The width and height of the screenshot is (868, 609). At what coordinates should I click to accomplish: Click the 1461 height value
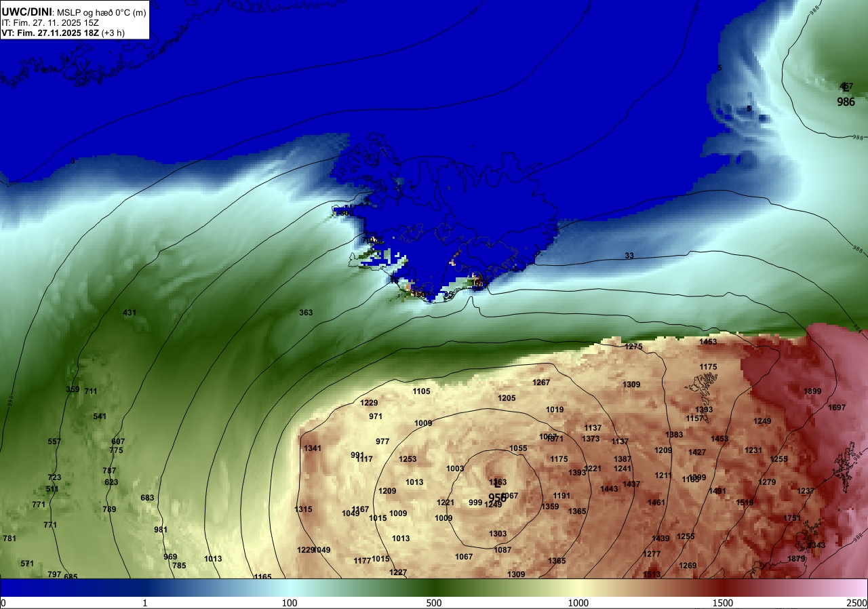tap(656, 503)
